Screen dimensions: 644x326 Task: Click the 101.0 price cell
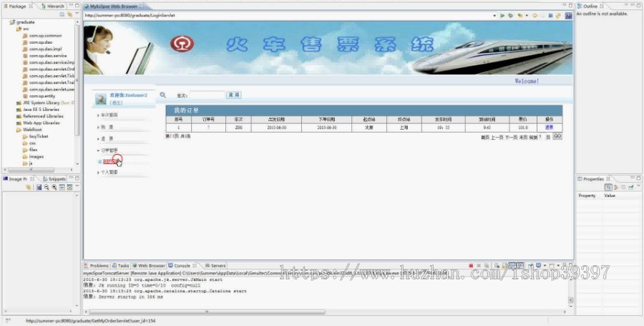tap(523, 128)
